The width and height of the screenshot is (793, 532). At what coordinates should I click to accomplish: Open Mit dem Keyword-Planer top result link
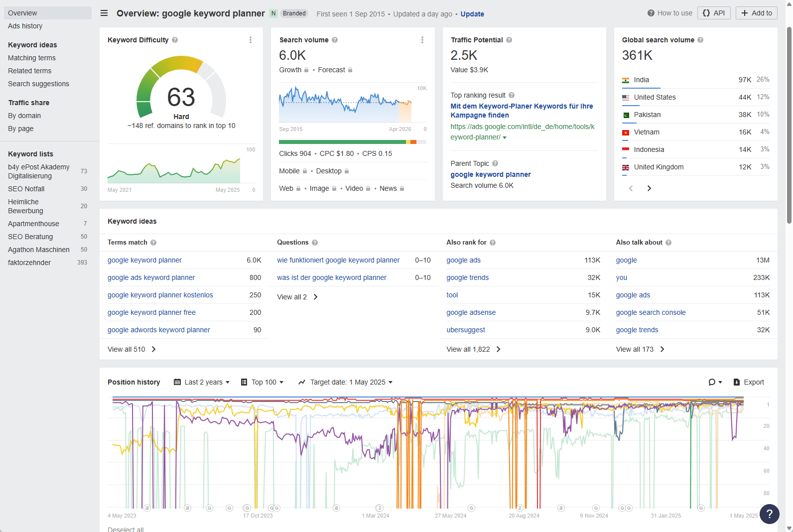point(522,111)
